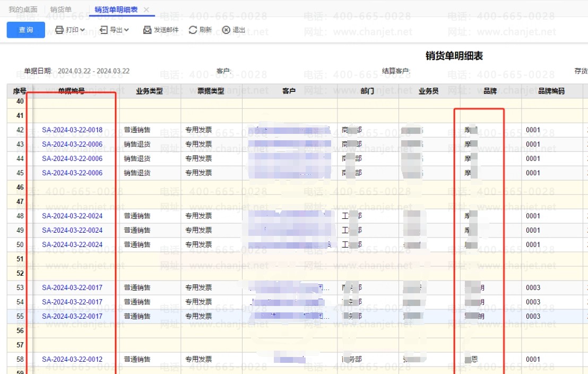The width and height of the screenshot is (588, 374).
Task: Expand the 导出 dropdown arrow
Action: coord(126,30)
